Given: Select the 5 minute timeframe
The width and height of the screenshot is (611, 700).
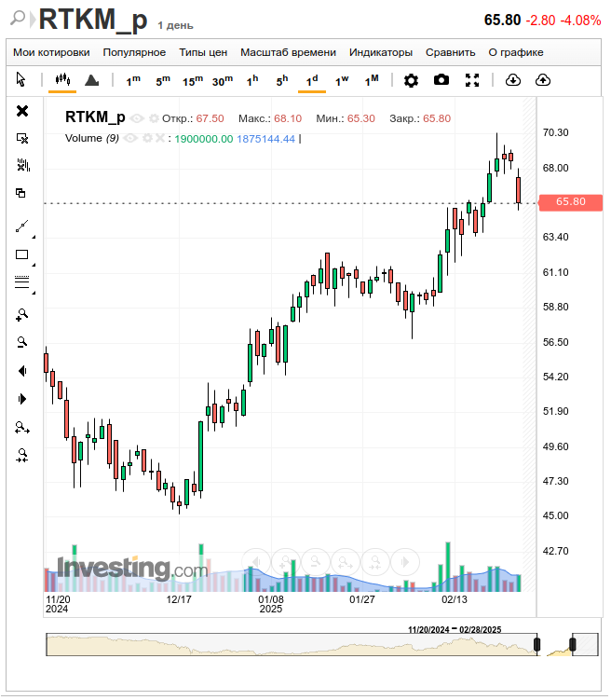Looking at the screenshot, I should pos(163,81).
